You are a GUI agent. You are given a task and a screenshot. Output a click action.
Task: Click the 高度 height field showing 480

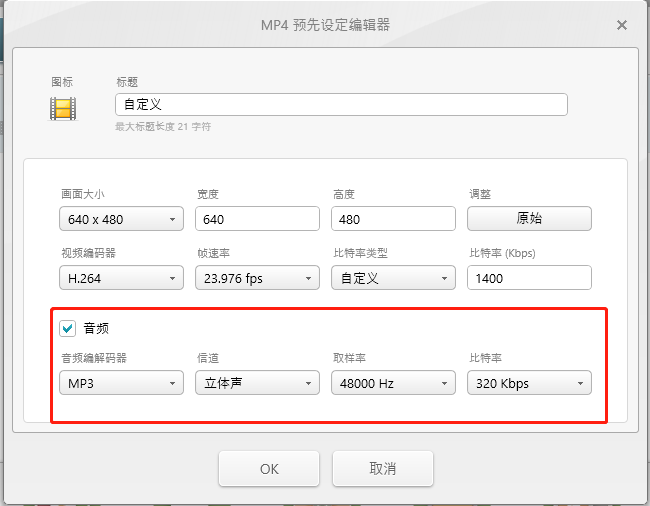pos(393,219)
